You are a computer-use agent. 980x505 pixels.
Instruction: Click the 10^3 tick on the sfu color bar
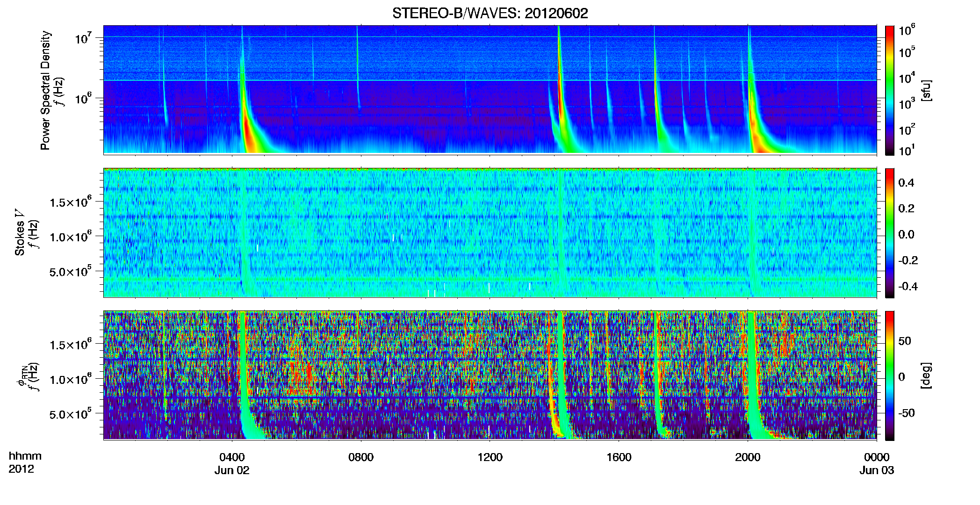(x=907, y=103)
